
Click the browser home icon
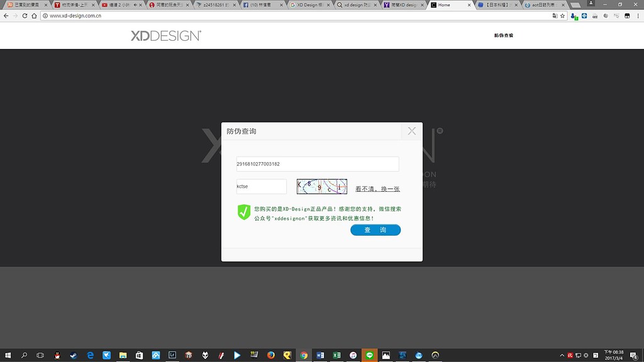tap(34, 16)
